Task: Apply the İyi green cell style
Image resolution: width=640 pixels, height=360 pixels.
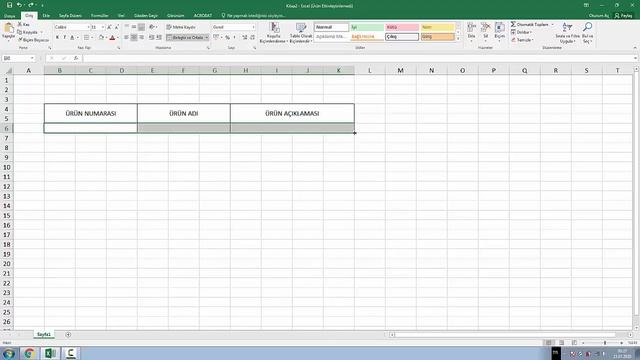Action: coord(367,27)
